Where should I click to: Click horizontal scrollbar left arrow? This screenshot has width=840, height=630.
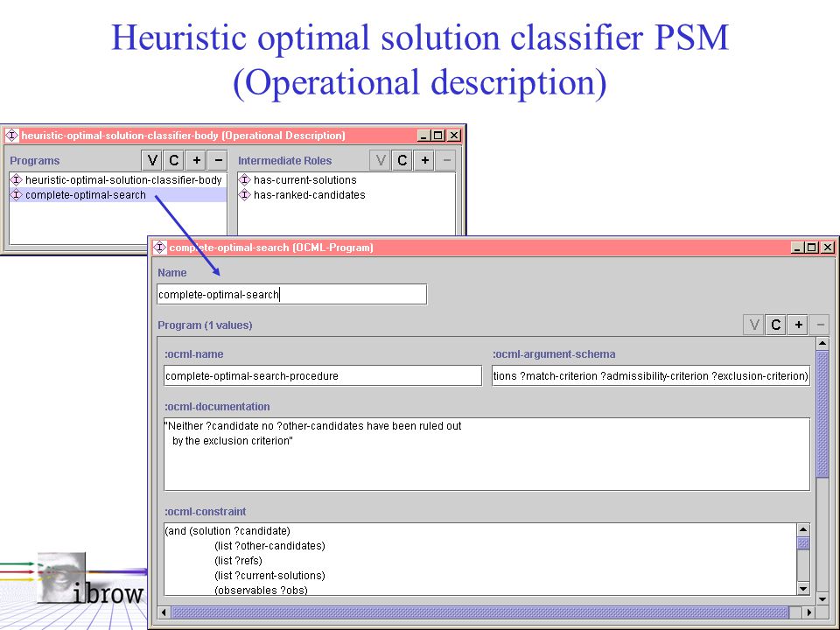(164, 612)
